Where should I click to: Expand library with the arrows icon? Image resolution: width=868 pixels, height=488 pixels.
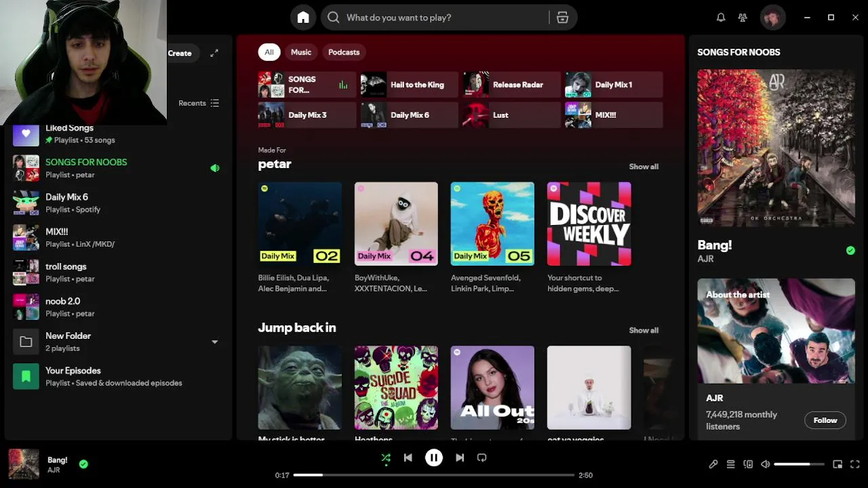(x=214, y=53)
